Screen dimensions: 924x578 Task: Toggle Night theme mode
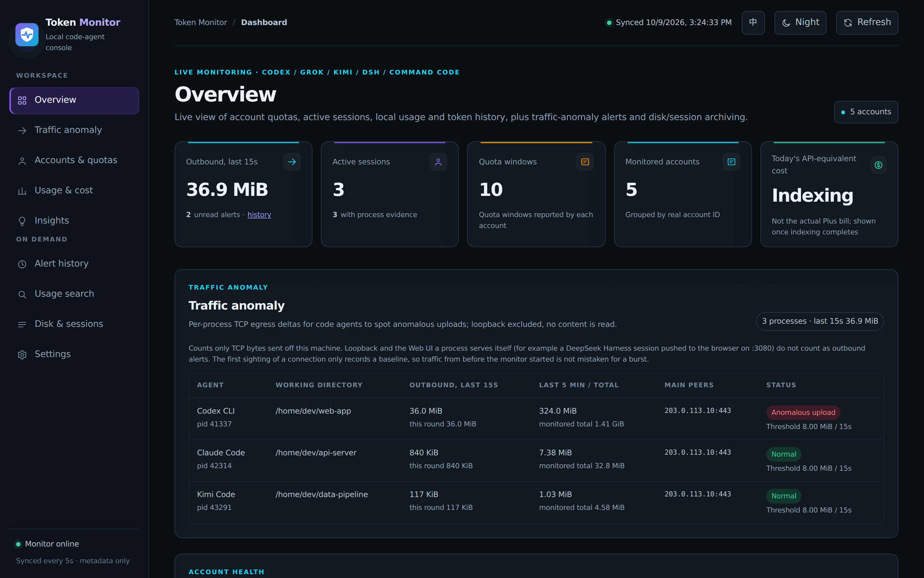tap(800, 22)
